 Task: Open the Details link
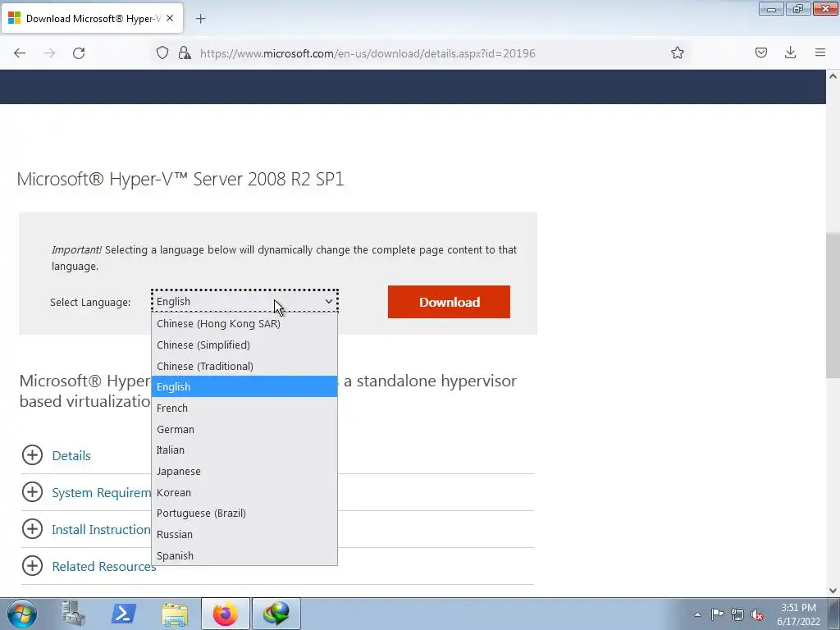[x=71, y=456]
